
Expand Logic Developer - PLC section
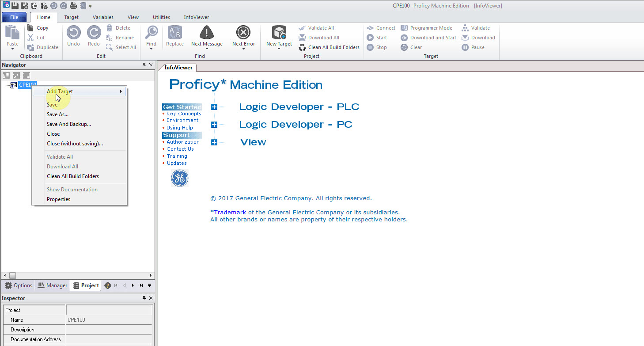point(214,107)
